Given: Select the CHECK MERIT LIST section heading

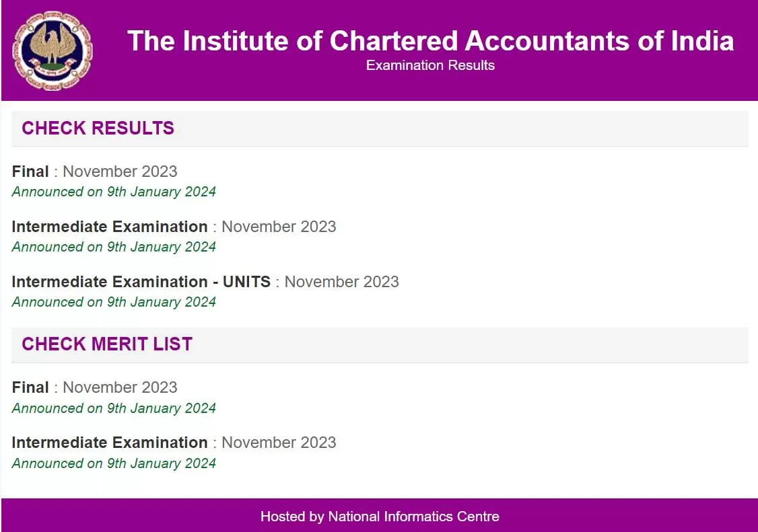Looking at the screenshot, I should pyautogui.click(x=107, y=344).
